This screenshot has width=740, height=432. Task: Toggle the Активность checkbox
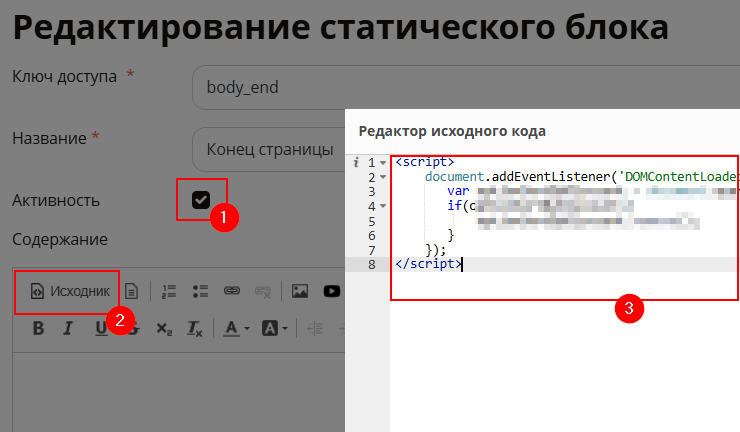[201, 200]
